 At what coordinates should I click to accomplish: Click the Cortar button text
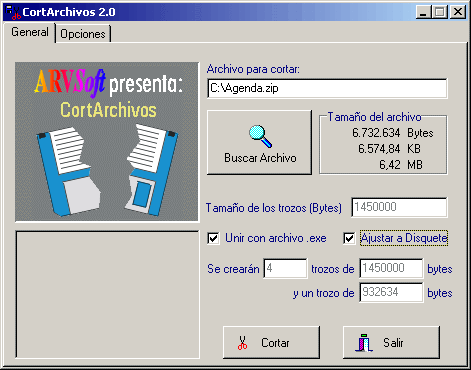pos(275,343)
